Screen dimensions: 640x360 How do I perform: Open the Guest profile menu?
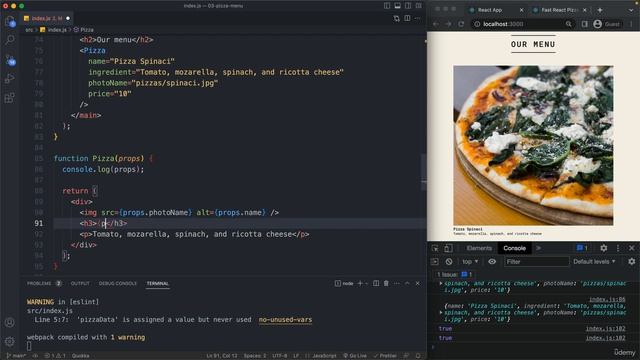coord(607,24)
